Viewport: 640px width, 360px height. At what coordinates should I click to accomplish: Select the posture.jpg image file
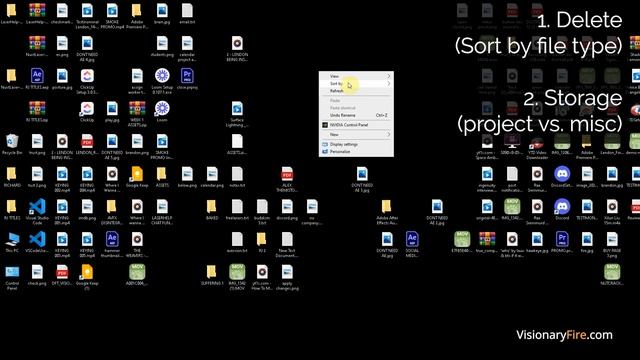(62, 80)
